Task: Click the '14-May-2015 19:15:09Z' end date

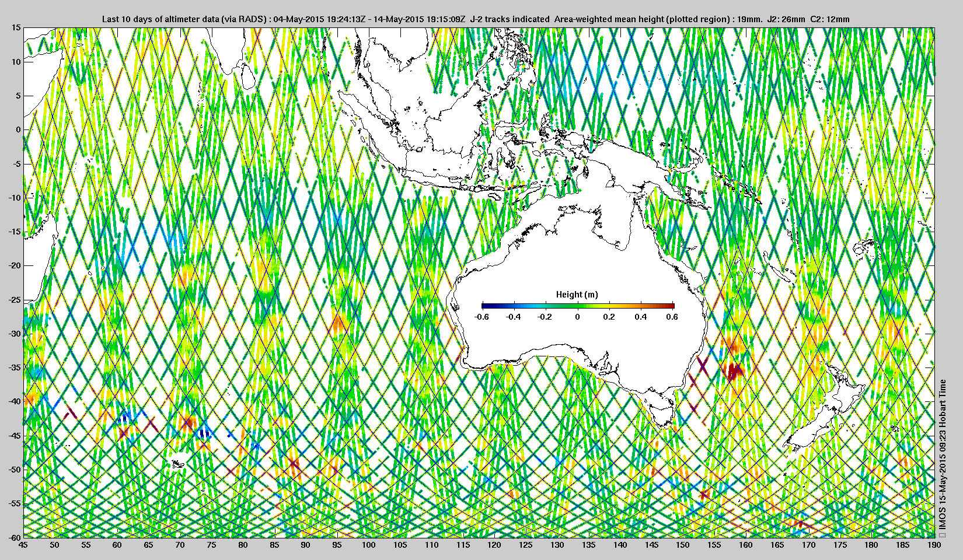Action: [418, 19]
